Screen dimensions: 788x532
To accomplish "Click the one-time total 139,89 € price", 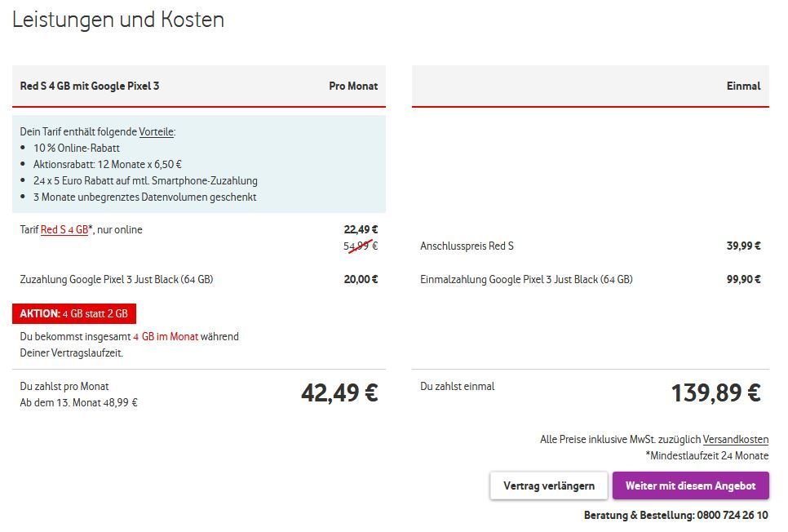I will [716, 392].
